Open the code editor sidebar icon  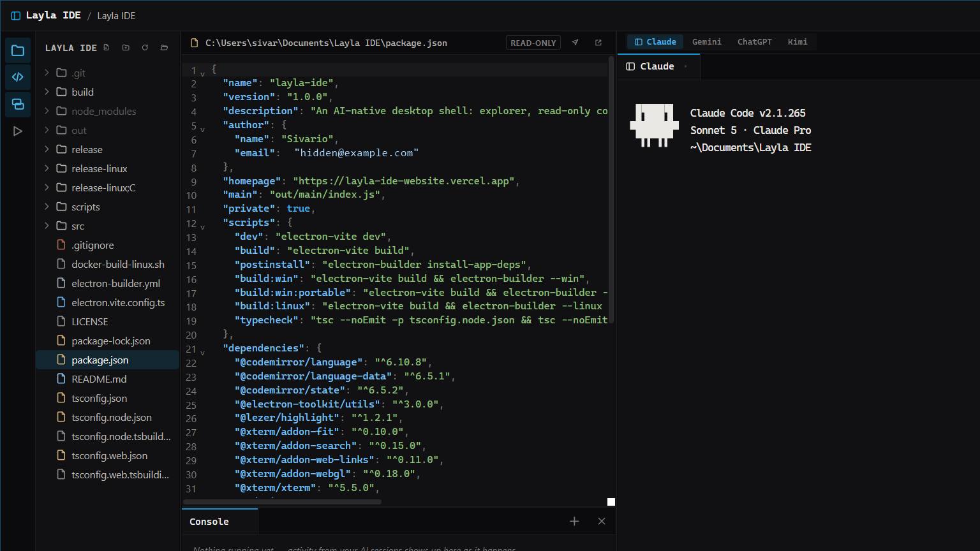18,77
